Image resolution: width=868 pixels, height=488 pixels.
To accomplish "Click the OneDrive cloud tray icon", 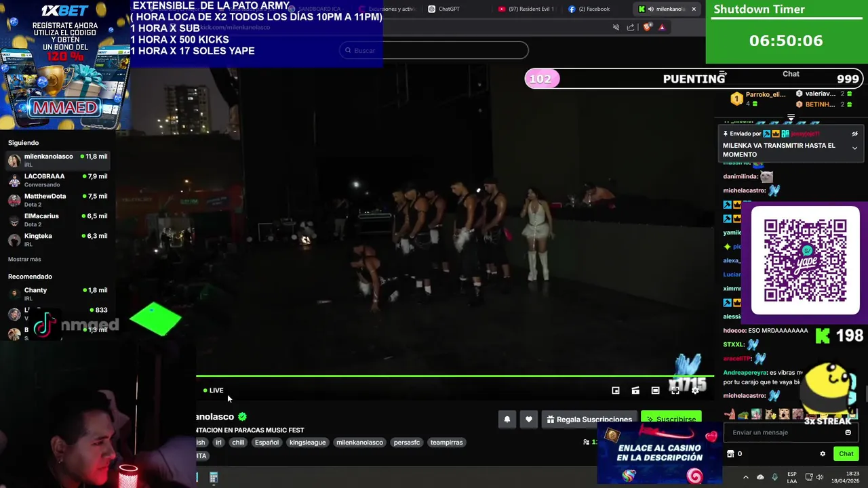I will click(760, 477).
